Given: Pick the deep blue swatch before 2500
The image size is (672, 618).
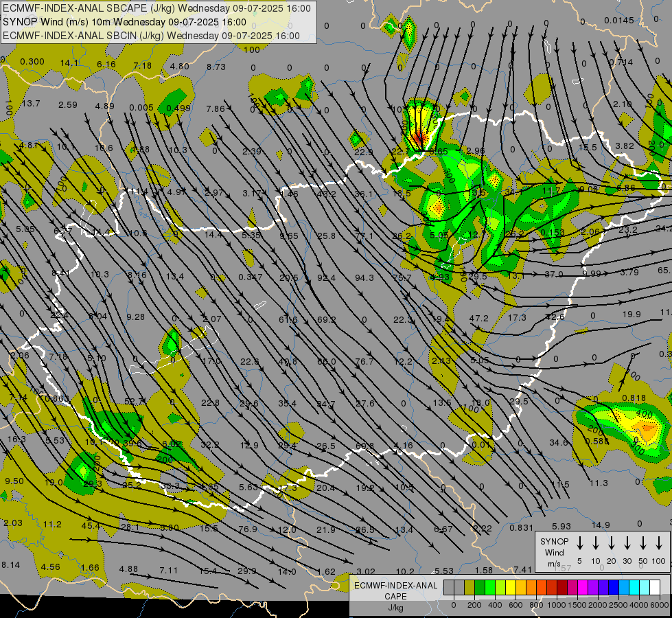Looking at the screenshot, I should point(613,587).
